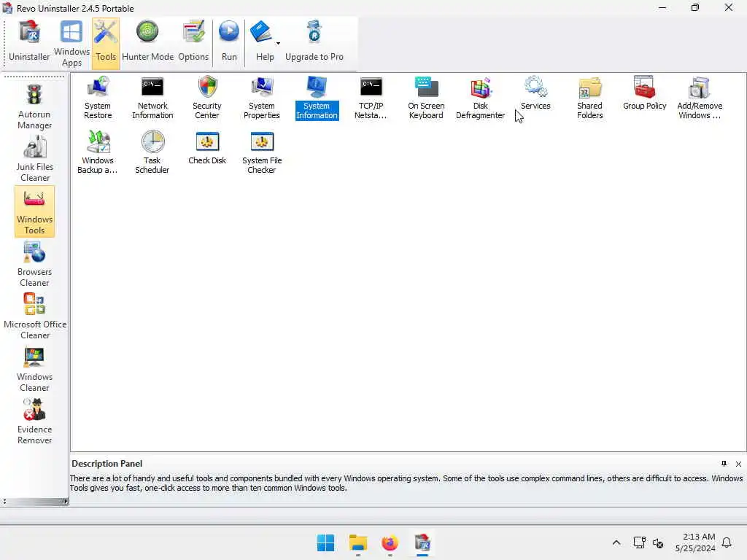This screenshot has height=560, width=747.
Task: Click the muted volume tray icon
Action: 658,542
